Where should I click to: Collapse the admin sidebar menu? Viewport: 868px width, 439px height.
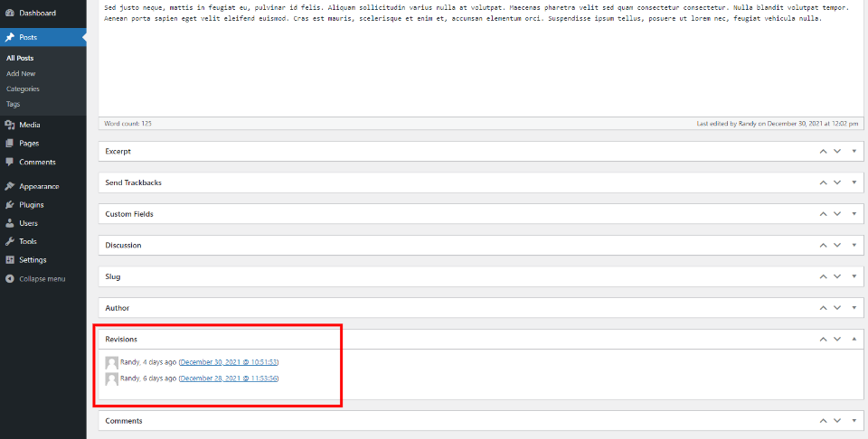click(x=35, y=278)
